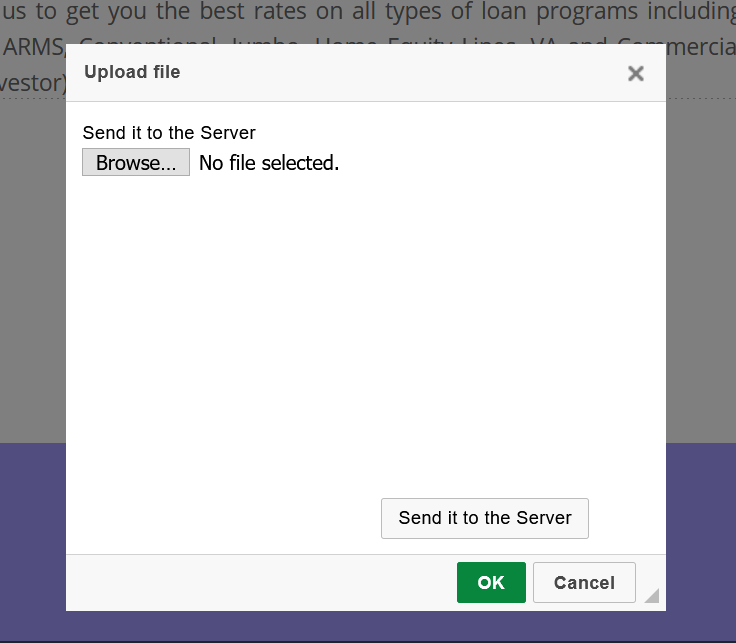Click the "Upload file" dialog title

click(132, 72)
